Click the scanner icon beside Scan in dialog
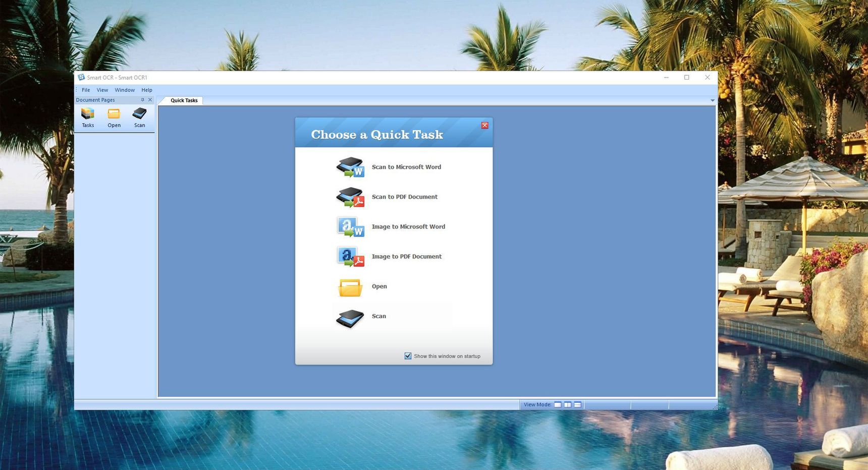The width and height of the screenshot is (868, 470). click(350, 319)
